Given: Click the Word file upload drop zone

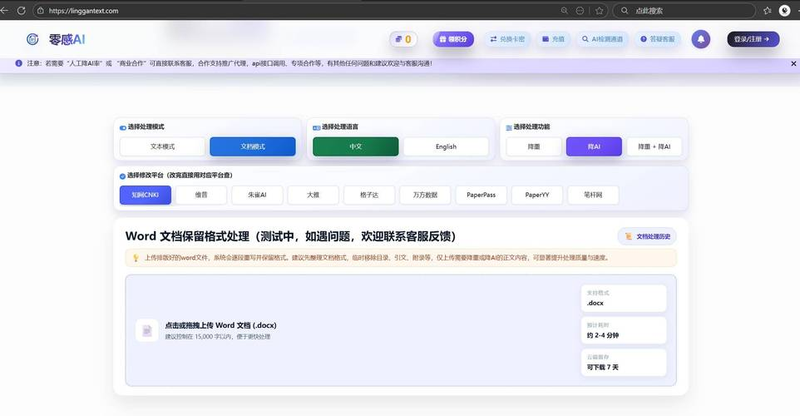Looking at the screenshot, I should pyautogui.click(x=350, y=330).
